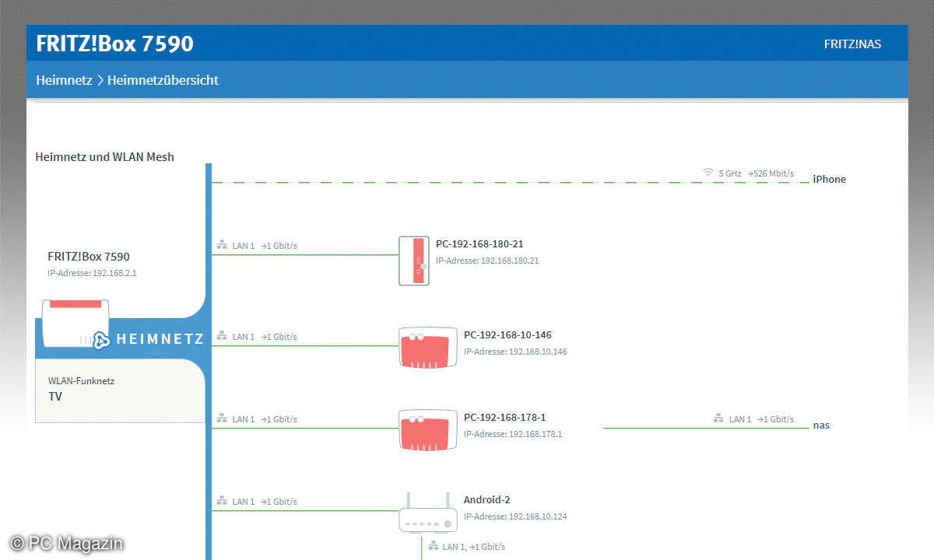Click the router icon with antennas for Android-2

428,512
